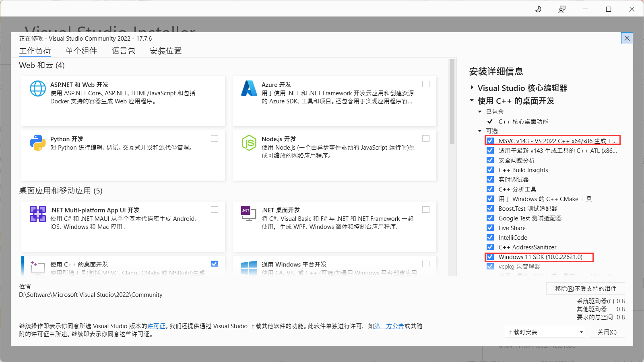Uncheck the IntelliCode component
This screenshot has height=362, width=644.
pos(490,237)
